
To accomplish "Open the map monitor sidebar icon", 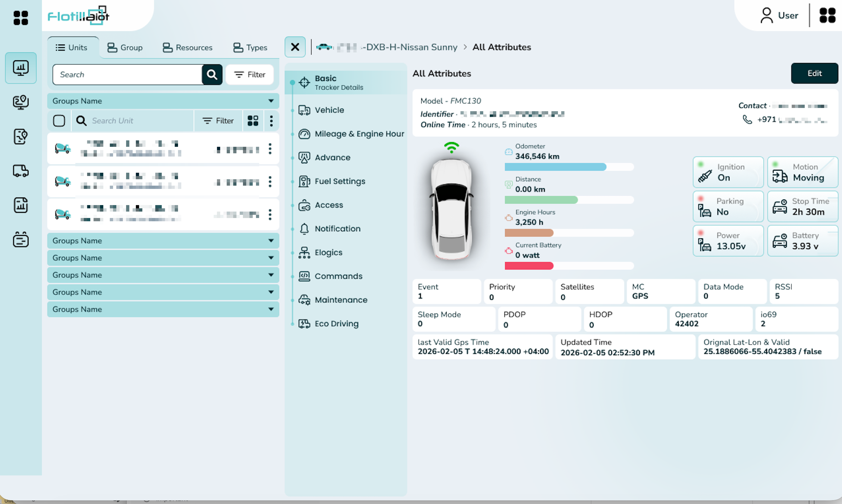I will pyautogui.click(x=21, y=102).
